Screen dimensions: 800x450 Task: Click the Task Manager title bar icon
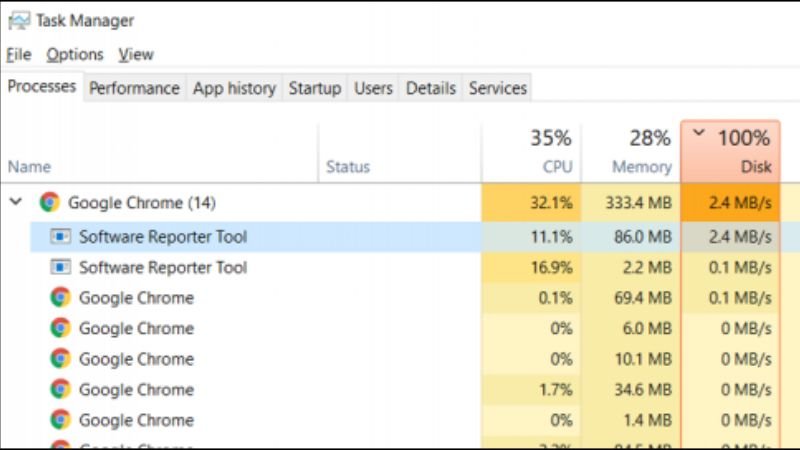(19, 20)
